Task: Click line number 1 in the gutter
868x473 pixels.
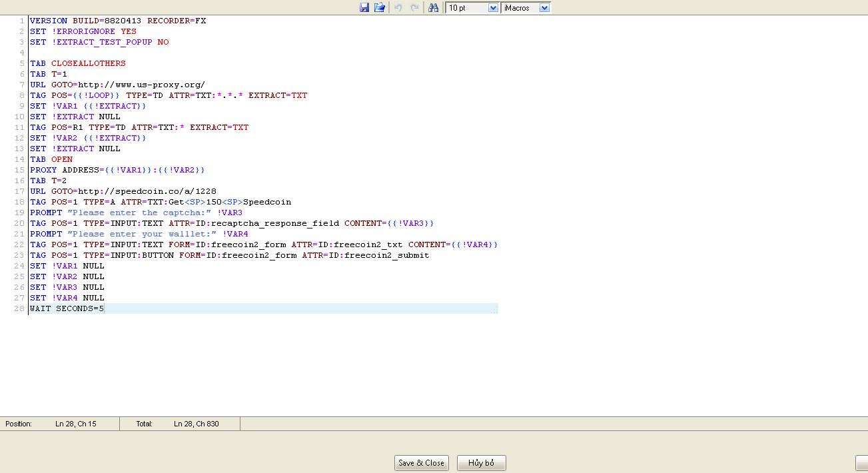Action: 22,21
